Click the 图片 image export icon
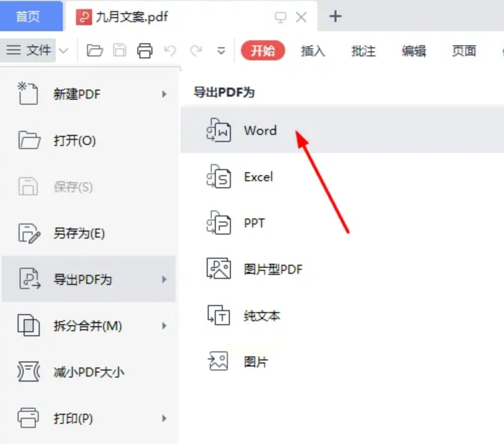The image size is (504, 444). (218, 361)
